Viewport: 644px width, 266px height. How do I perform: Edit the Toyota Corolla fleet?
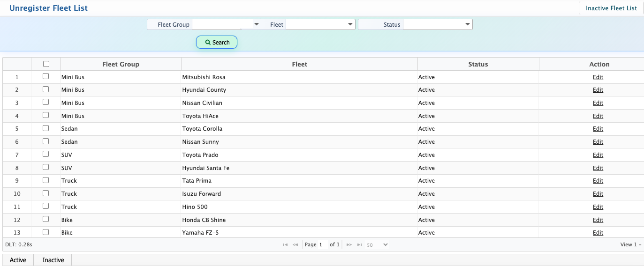598,129
